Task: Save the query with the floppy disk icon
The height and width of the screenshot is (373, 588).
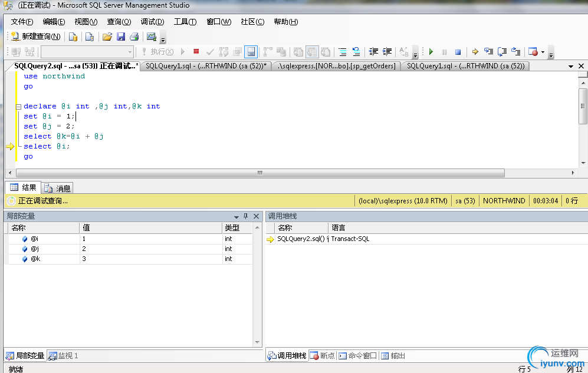Action: tap(121, 37)
